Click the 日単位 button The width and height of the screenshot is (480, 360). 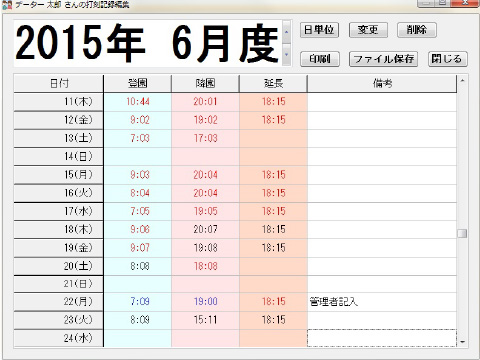tap(319, 30)
